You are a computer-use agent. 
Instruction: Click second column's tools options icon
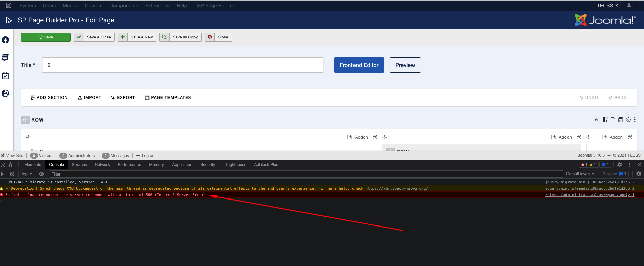[579, 137]
